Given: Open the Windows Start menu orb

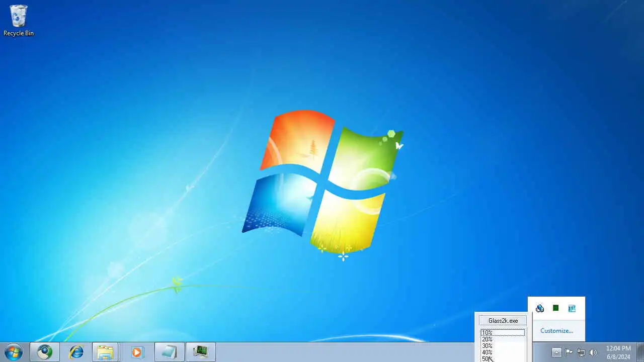Looking at the screenshot, I should [x=14, y=352].
